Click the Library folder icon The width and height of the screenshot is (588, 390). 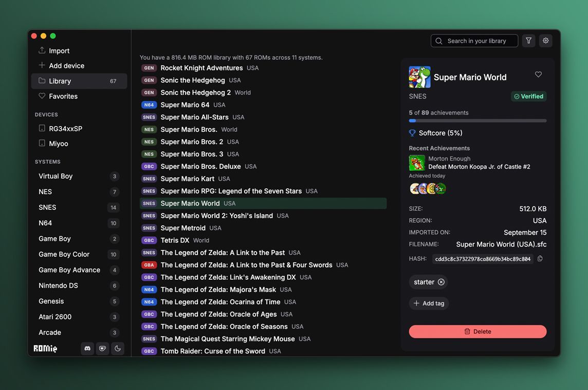pos(42,81)
